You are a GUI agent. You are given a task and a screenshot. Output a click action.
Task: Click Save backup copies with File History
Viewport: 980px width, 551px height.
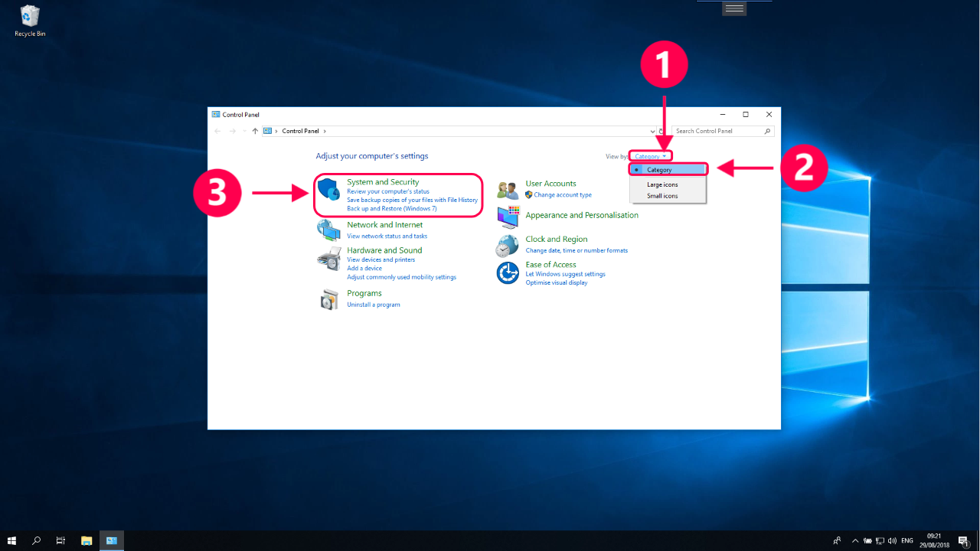[x=412, y=200]
